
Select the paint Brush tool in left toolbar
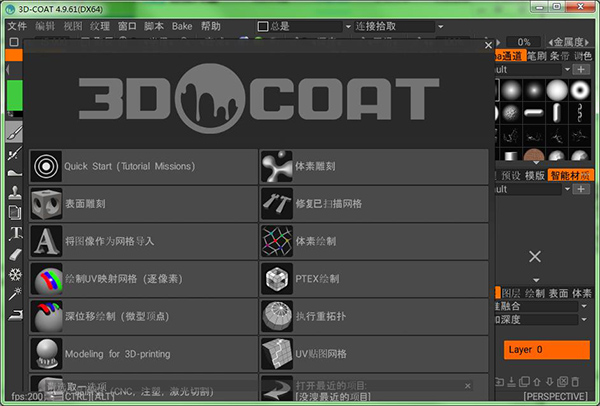click(x=15, y=133)
